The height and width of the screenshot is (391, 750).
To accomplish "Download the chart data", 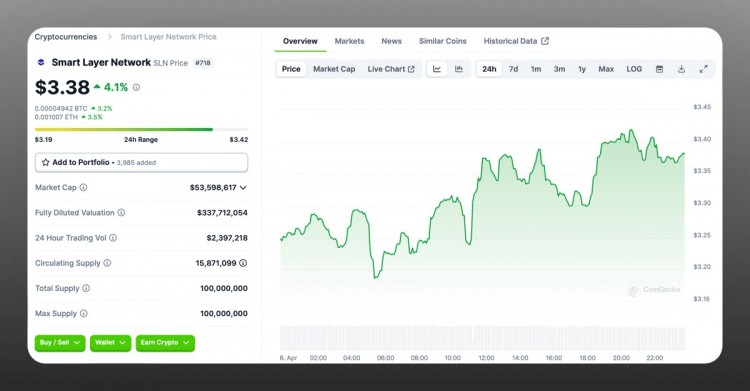I will [x=681, y=69].
